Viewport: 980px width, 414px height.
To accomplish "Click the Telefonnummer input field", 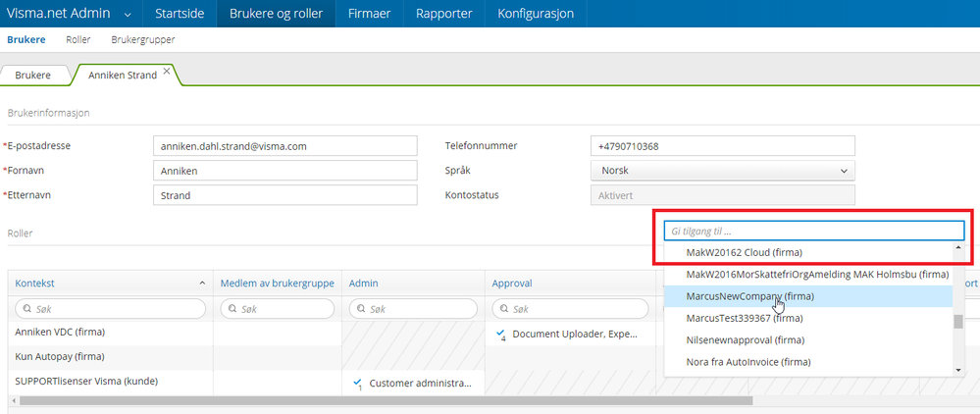I will click(x=723, y=146).
